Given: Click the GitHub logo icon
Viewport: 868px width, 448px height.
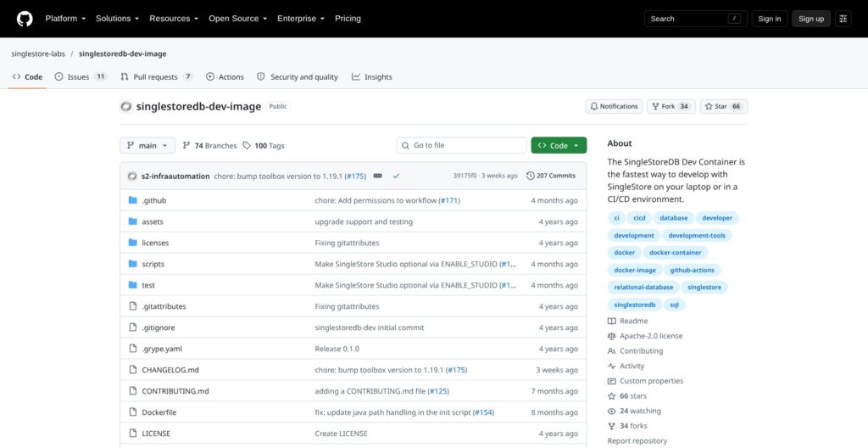Looking at the screenshot, I should (x=25, y=19).
